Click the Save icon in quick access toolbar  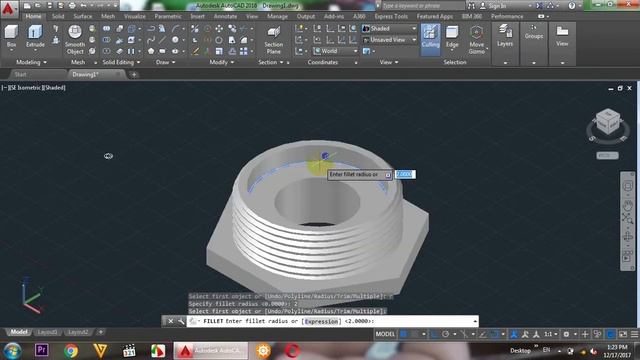[49, 6]
